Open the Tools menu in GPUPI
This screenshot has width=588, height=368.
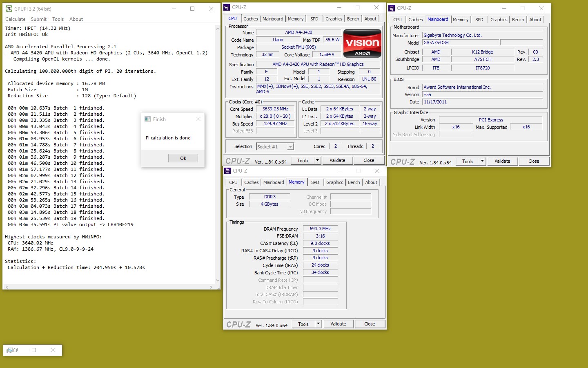58,19
